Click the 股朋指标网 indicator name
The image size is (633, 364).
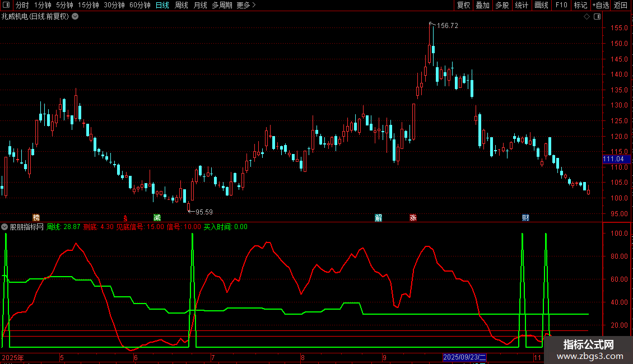[x=27, y=227]
